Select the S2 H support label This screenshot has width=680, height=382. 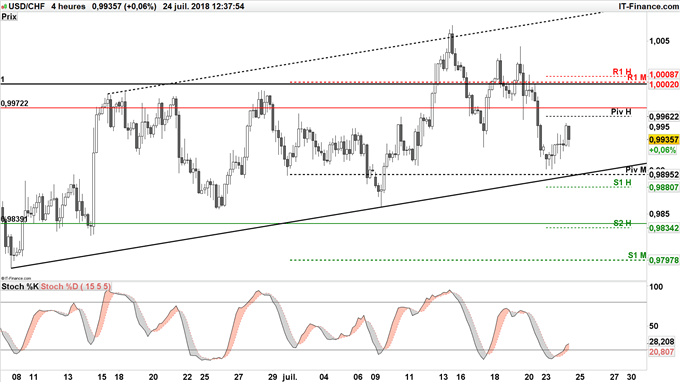tap(622, 223)
